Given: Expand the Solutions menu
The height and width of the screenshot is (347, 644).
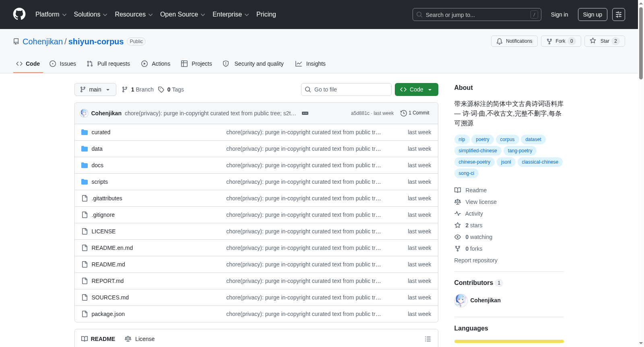Looking at the screenshot, I should [x=91, y=15].
